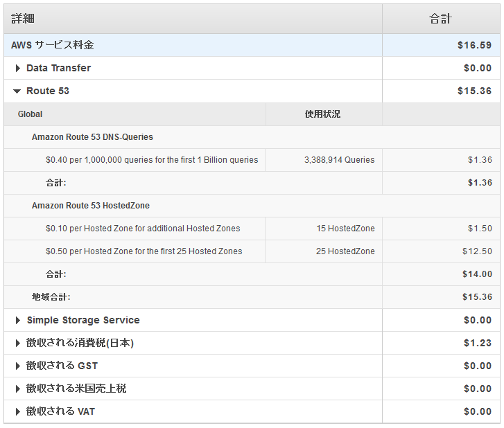504x428 pixels.
Task: Click the Route 53 $15.36 header amount
Action: click(474, 91)
